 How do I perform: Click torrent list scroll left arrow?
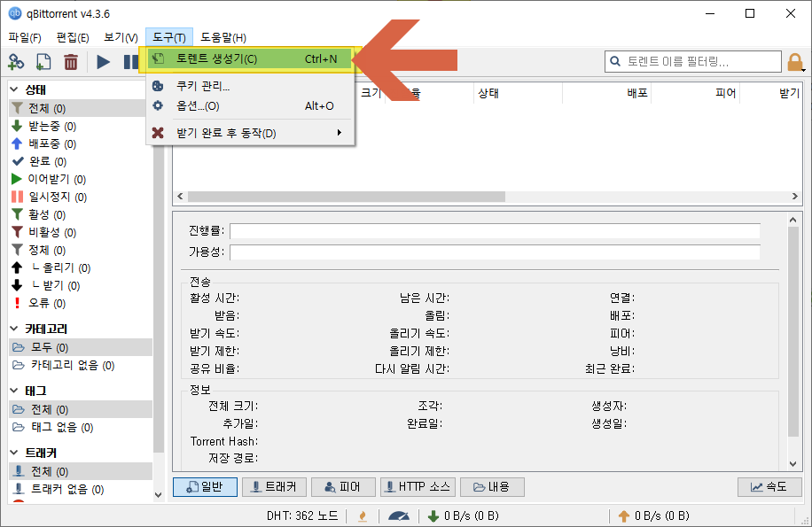tap(180, 197)
